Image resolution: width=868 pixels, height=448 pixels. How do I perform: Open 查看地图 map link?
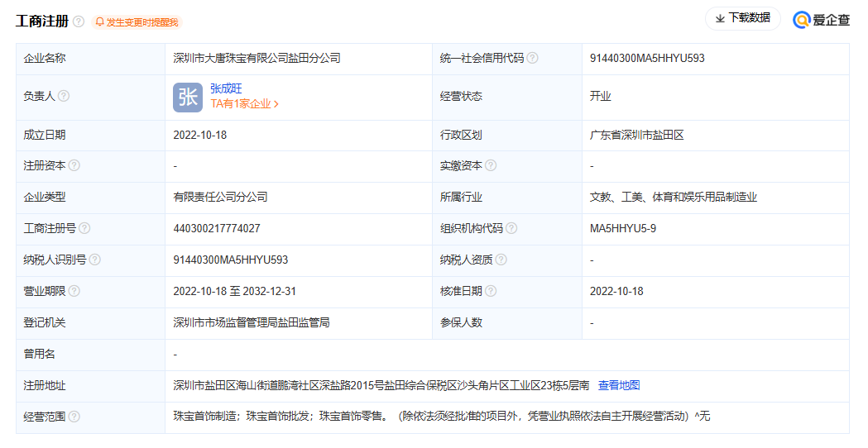[x=619, y=385]
